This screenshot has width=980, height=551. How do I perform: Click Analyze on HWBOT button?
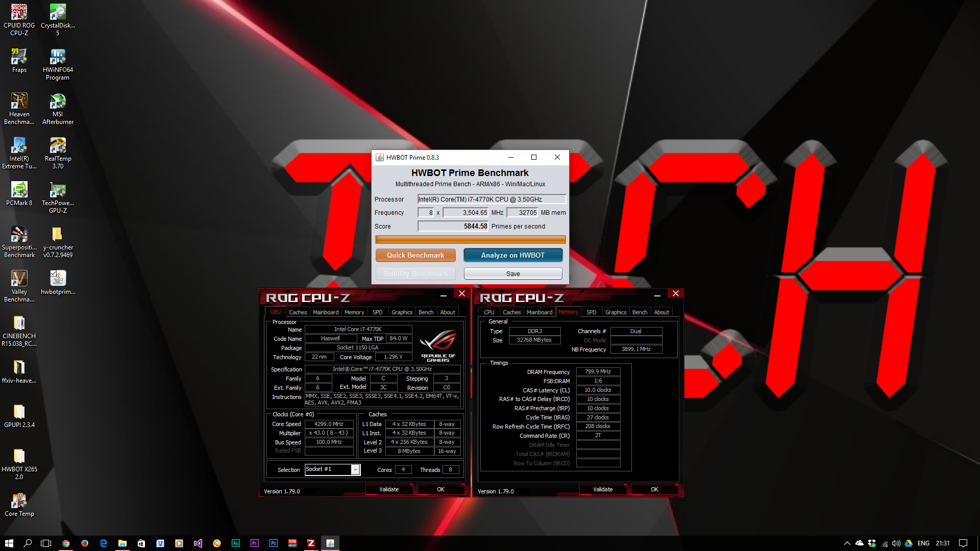[x=513, y=255]
